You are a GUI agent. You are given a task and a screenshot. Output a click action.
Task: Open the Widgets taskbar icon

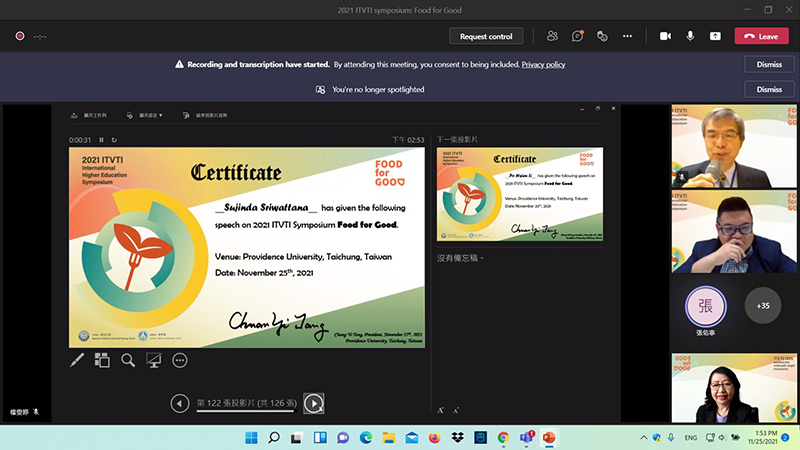tap(320, 437)
